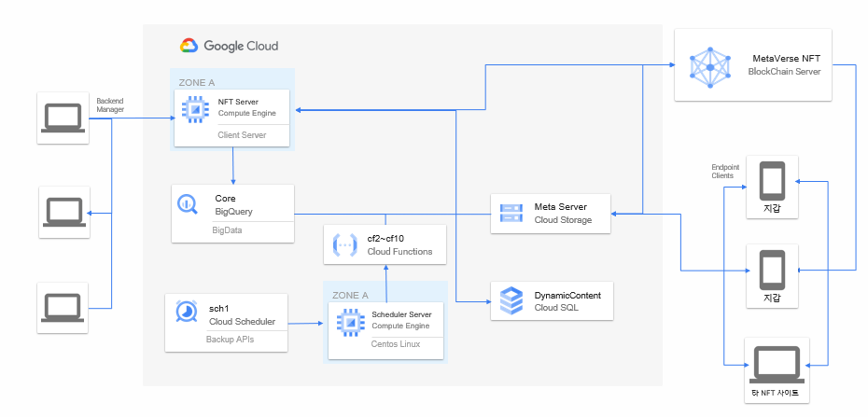
Task: Select the ZONE A label above Scheduler Server
Action: (x=350, y=296)
